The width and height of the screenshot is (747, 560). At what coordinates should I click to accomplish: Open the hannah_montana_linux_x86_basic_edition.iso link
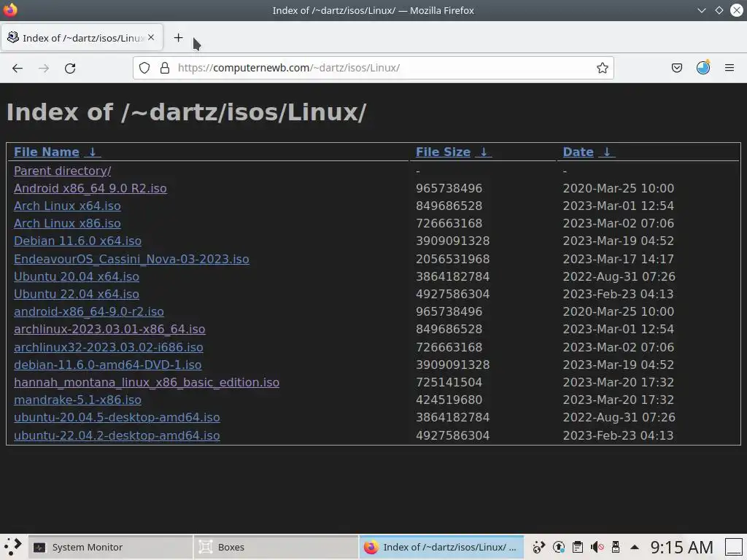click(x=147, y=383)
